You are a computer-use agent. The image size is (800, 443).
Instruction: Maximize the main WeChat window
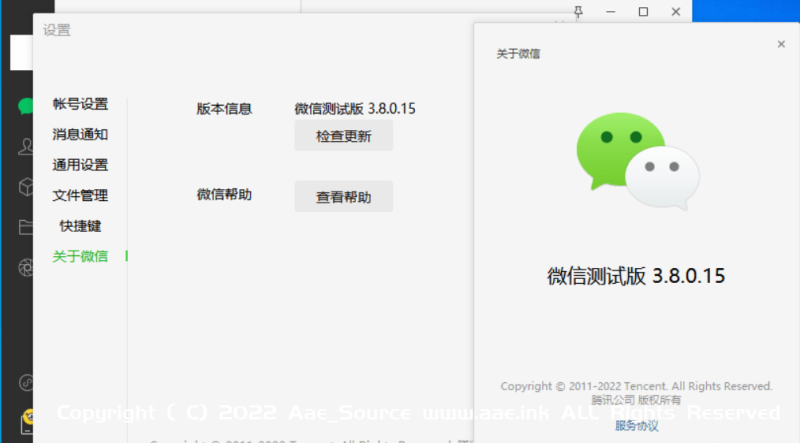643,11
